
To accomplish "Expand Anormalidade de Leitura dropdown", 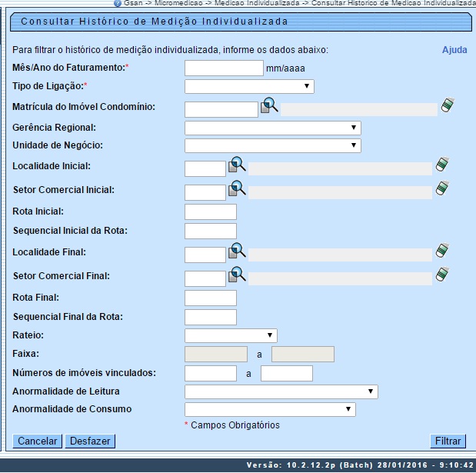I will 281,392.
